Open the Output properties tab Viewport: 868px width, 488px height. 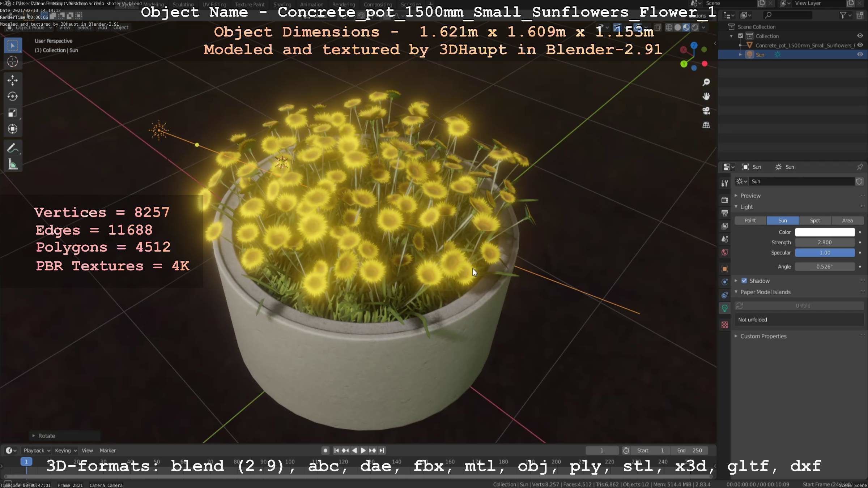(724, 213)
